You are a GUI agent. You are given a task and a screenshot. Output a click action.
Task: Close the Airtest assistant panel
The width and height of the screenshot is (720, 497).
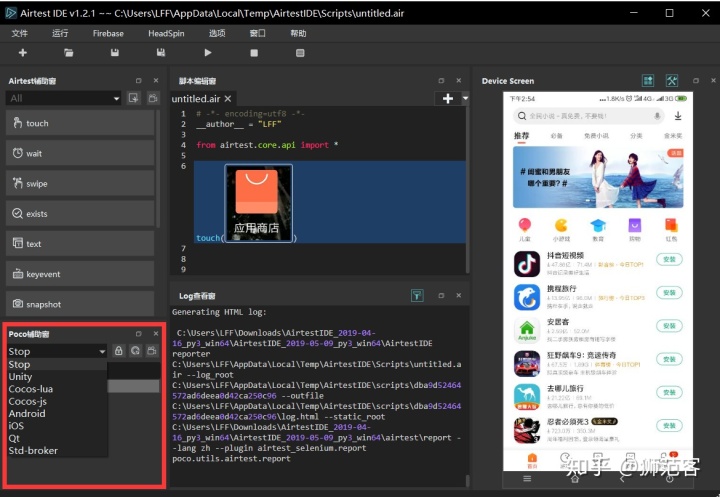(156, 81)
